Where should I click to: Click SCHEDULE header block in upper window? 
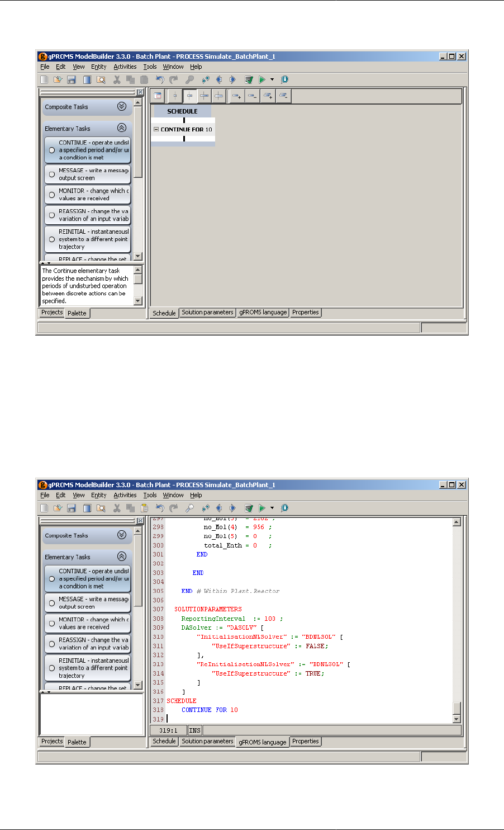pyautogui.click(x=182, y=111)
